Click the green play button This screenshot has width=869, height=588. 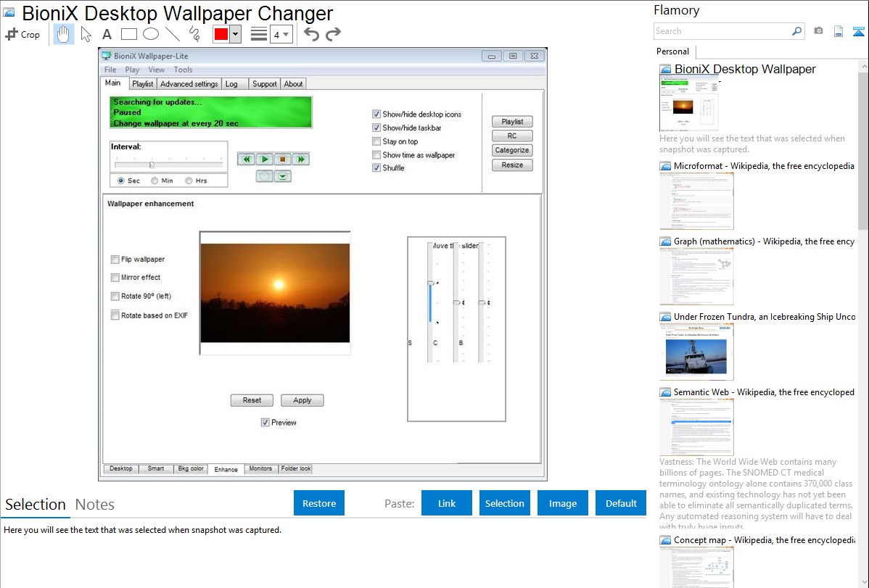pyautogui.click(x=264, y=159)
